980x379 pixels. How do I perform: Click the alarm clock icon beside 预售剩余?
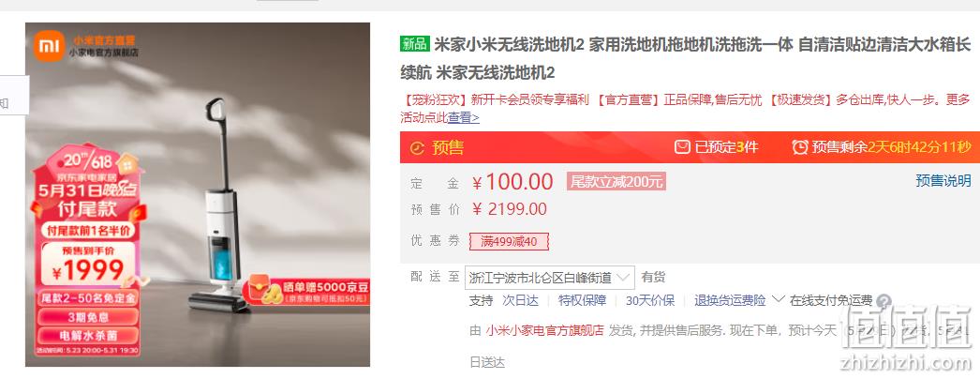coord(800,147)
